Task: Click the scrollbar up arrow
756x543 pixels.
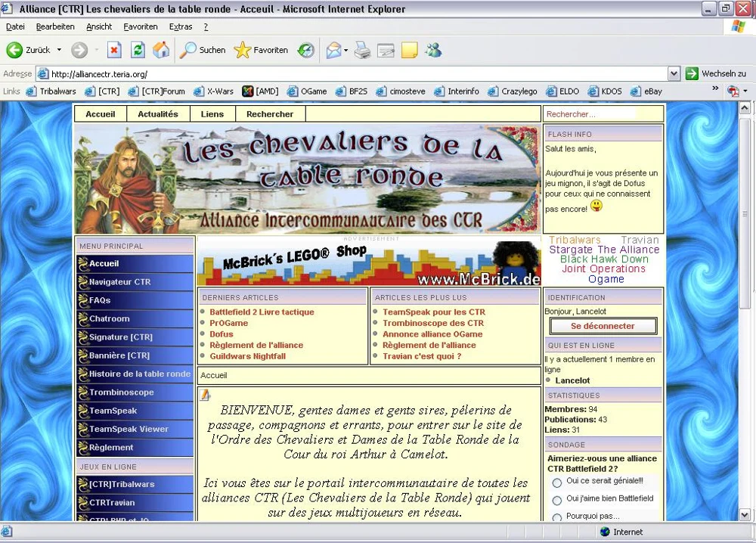Action: (x=745, y=108)
